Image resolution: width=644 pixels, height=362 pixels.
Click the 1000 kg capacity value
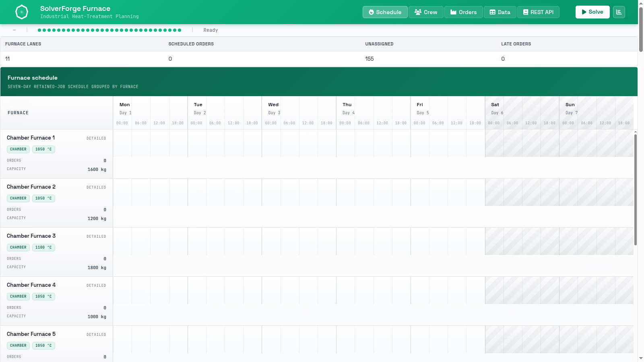point(97,317)
